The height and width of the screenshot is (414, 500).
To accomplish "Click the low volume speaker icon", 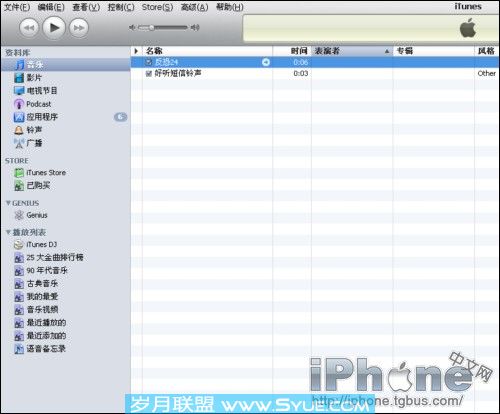I will pyautogui.click(x=132, y=28).
